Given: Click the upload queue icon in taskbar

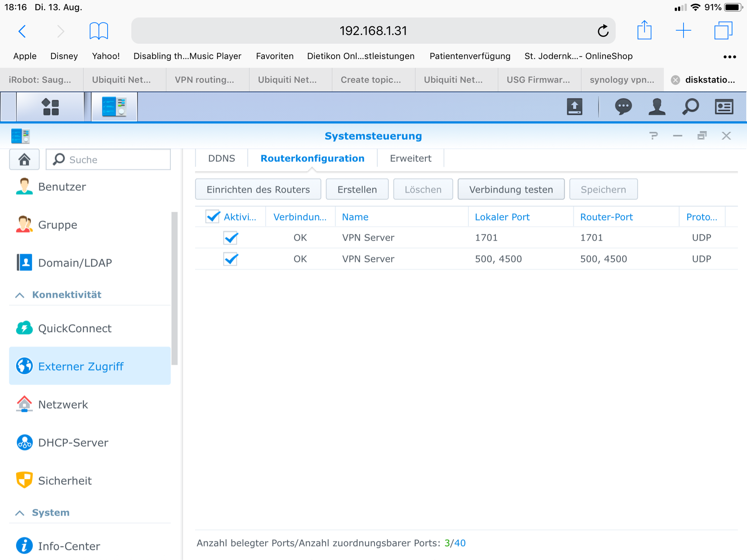Looking at the screenshot, I should (574, 107).
